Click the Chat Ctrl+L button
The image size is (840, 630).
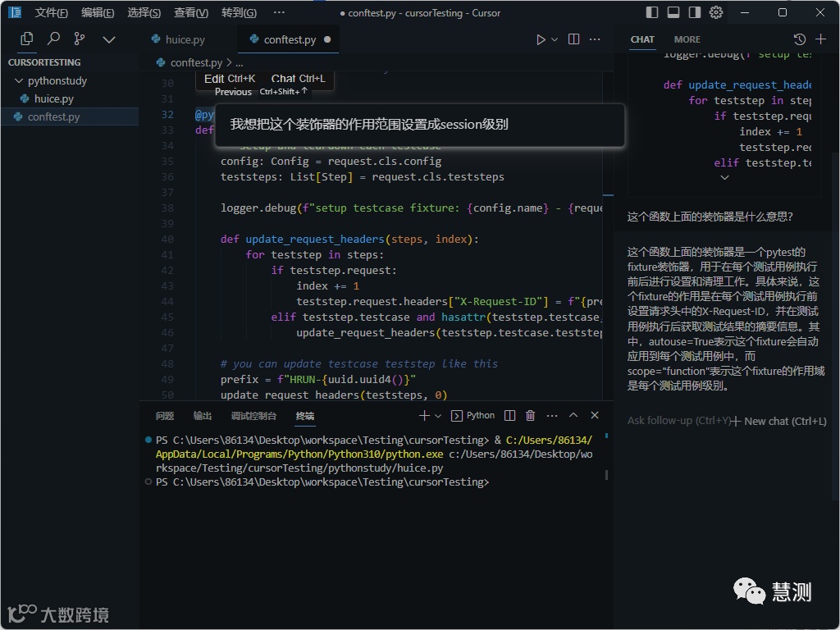(x=298, y=79)
